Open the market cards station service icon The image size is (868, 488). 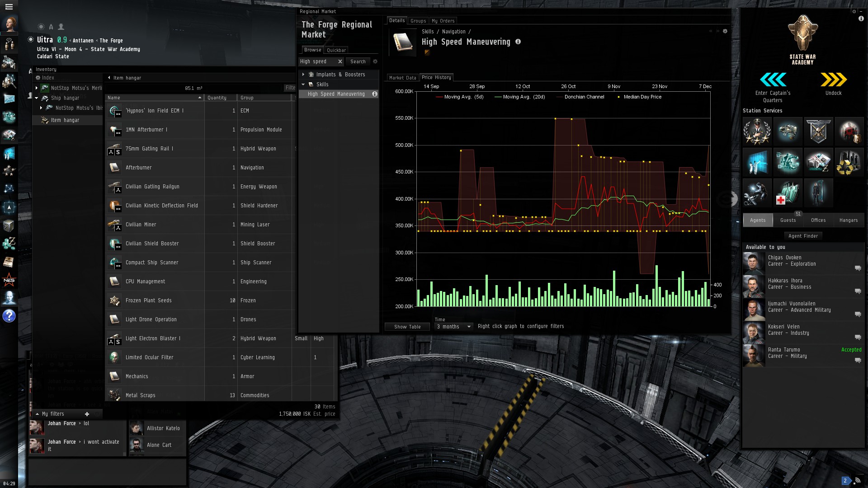pyautogui.click(x=818, y=162)
